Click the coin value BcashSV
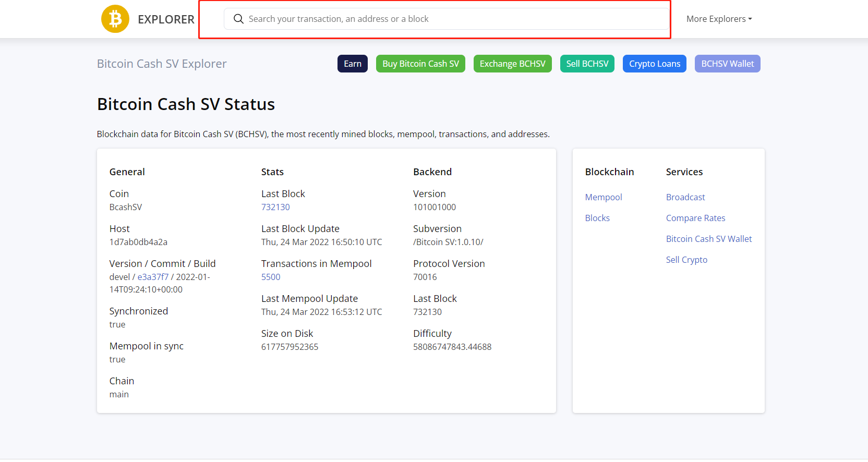Viewport: 868px width, 462px height. [x=126, y=207]
